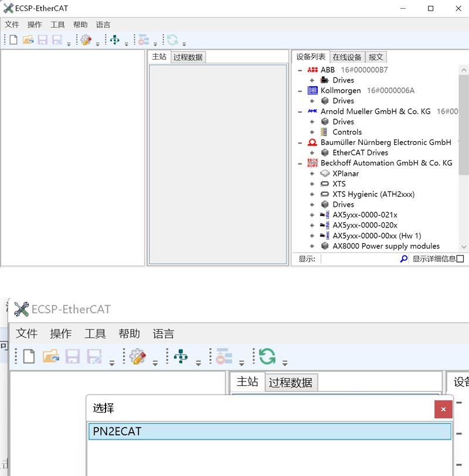This screenshot has width=469, height=476.
Task: Click the Beckhoff vendor logo icon
Action: pos(312,163)
